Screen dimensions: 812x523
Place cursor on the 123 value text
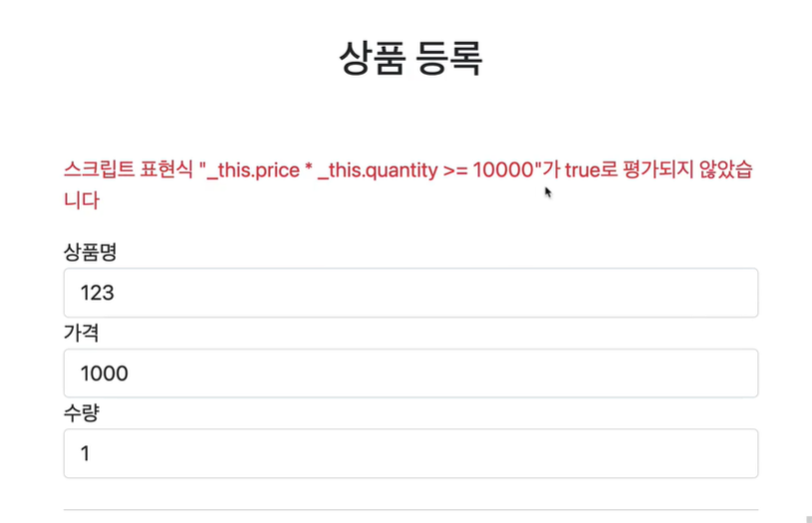97,293
